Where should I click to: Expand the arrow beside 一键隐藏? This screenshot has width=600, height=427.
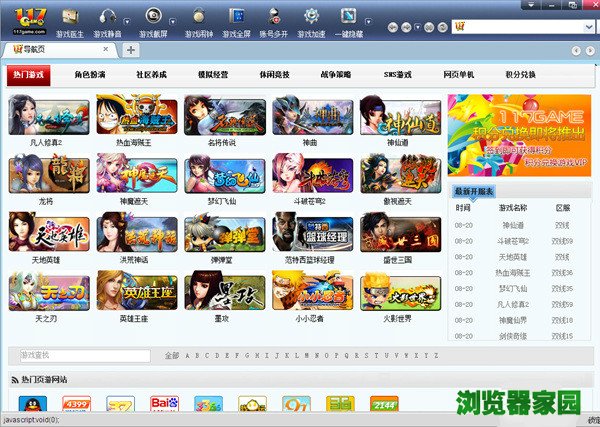[368, 22]
